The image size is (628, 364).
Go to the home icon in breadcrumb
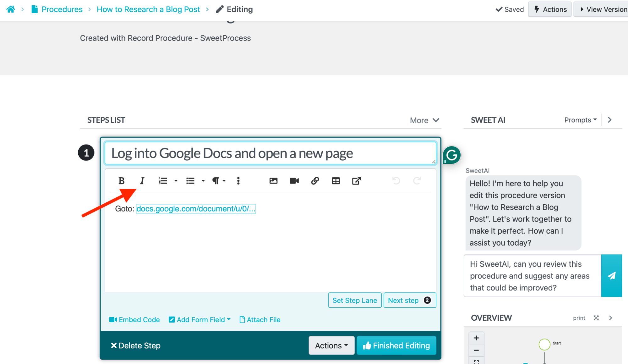[x=11, y=9]
